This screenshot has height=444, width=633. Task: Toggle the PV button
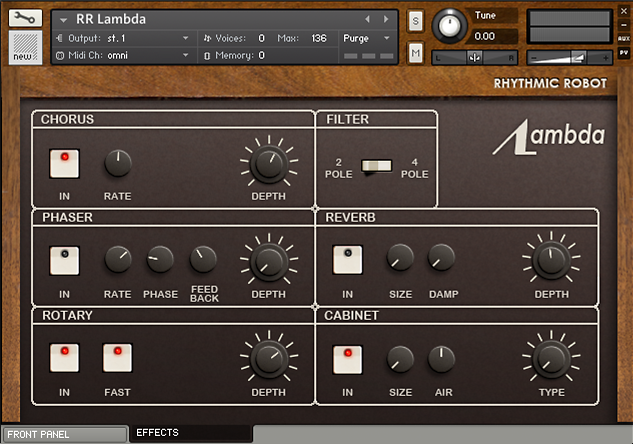pos(624,52)
